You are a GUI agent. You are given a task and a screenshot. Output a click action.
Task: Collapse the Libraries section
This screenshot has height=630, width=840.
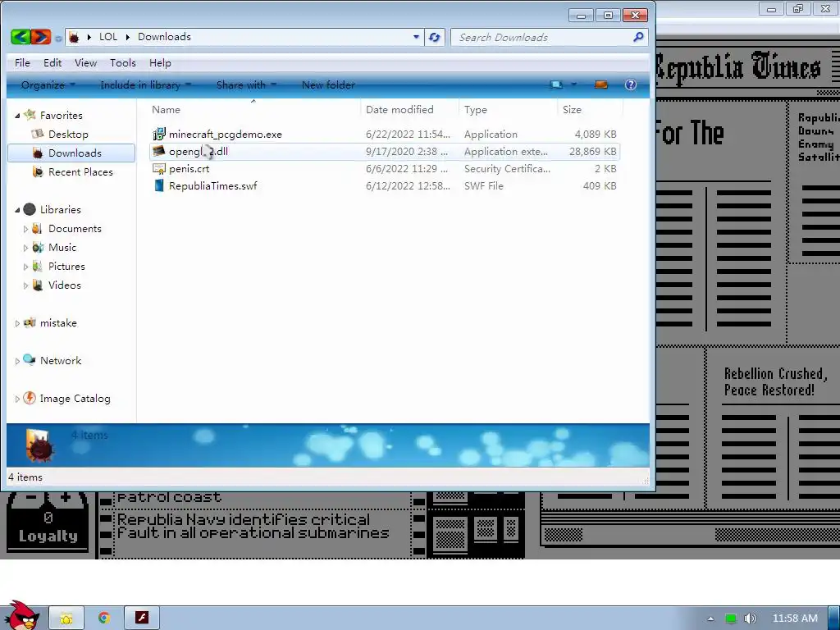(x=17, y=210)
